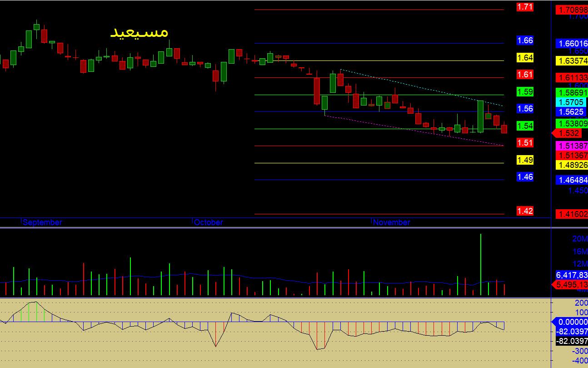This screenshot has height=368, width=588.
Task: Click the 1.46484 price axis tag
Action: 572,180
